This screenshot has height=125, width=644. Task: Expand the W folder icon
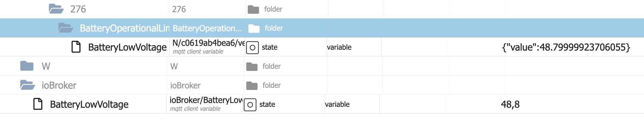[27, 66]
